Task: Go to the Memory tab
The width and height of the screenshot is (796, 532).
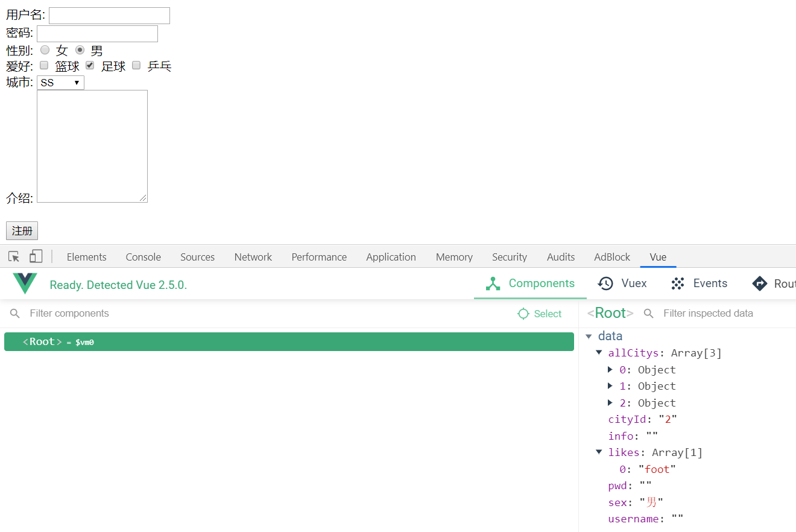Action: (x=454, y=257)
